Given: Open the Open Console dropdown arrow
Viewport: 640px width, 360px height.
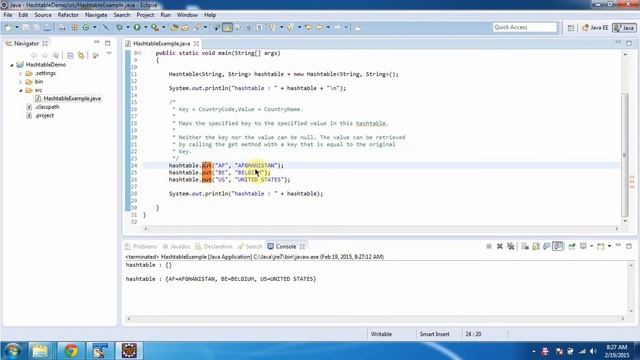Looking at the screenshot, I should [x=609, y=246].
